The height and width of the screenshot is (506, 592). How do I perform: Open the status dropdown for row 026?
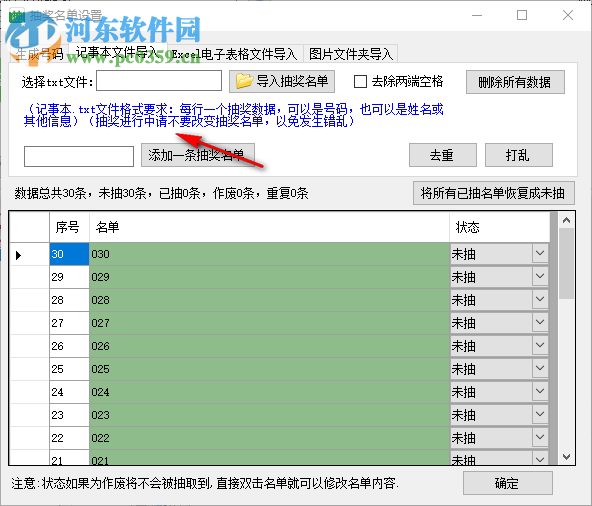point(540,346)
